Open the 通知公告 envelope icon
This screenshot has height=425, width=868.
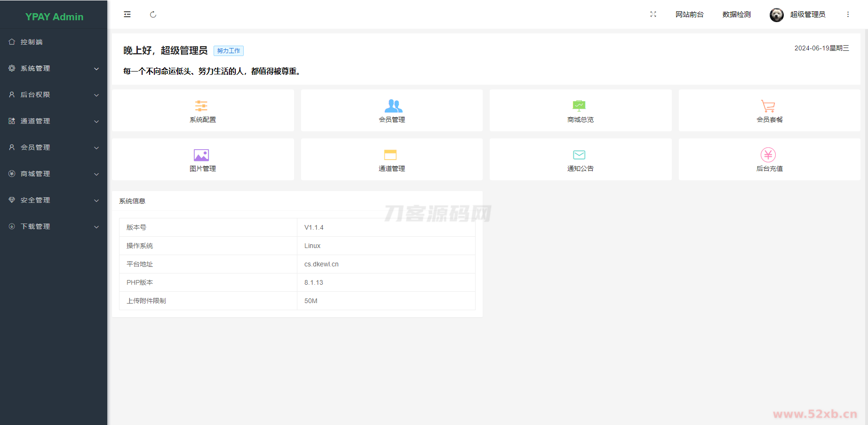[x=579, y=155]
